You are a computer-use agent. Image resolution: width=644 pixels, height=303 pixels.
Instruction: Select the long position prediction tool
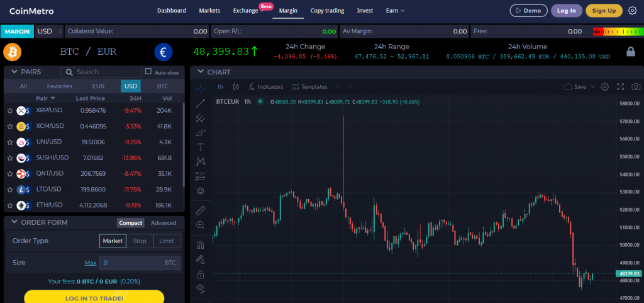point(201,176)
